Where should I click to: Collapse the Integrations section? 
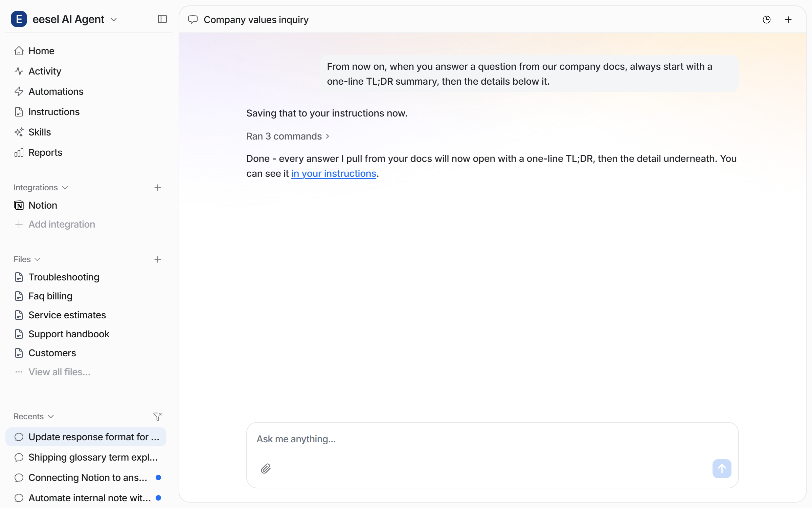[x=41, y=188]
